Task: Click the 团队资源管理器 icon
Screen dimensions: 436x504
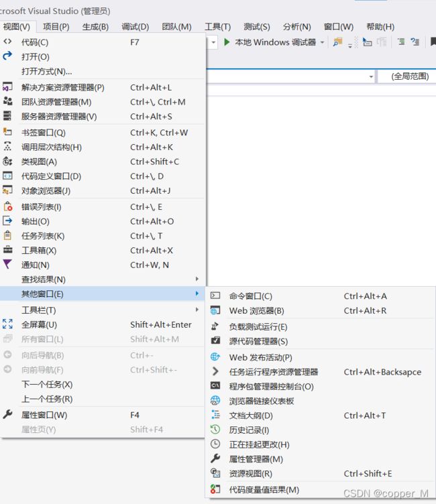Action: (7, 102)
